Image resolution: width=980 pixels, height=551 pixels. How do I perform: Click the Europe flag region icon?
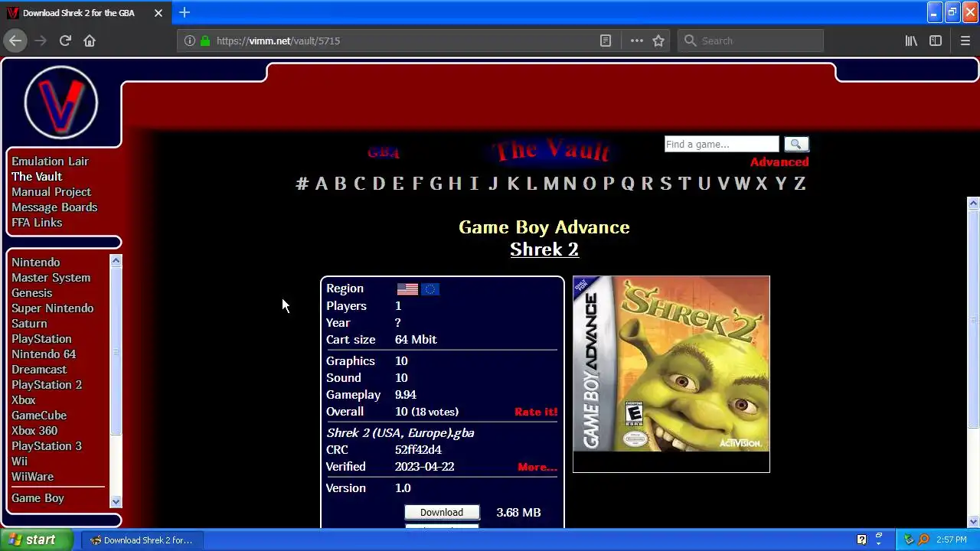(x=430, y=289)
